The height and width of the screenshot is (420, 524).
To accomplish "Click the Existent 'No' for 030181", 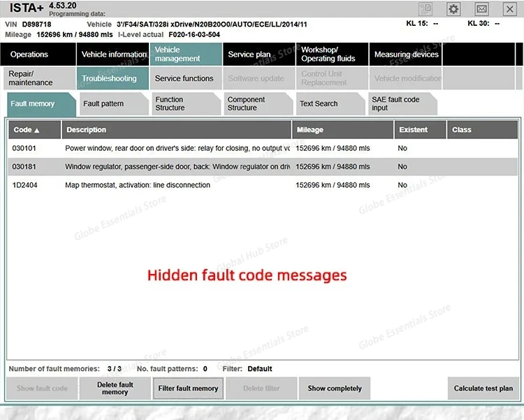I will point(402,166).
